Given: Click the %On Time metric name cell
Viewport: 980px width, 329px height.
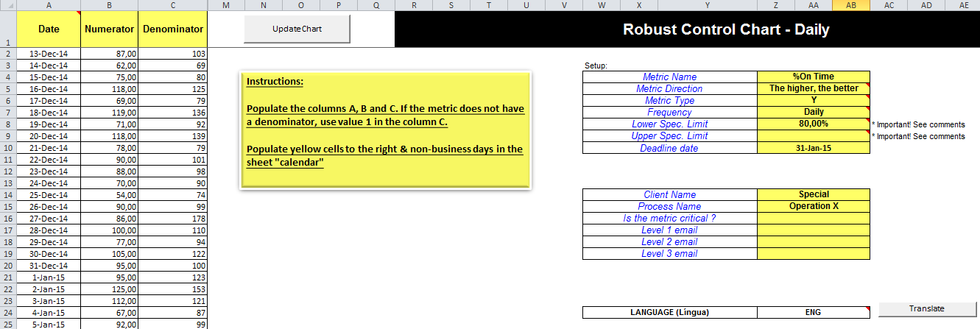Looking at the screenshot, I should pyautogui.click(x=814, y=77).
